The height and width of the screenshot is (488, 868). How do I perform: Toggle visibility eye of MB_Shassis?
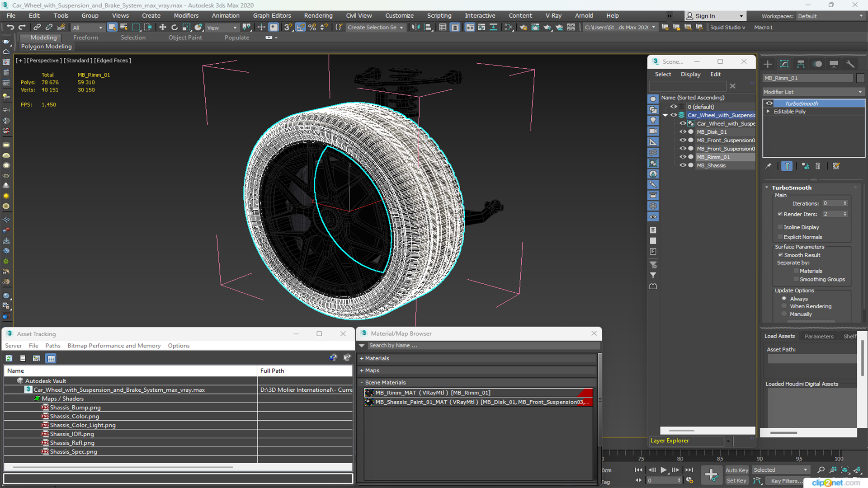pyautogui.click(x=683, y=165)
